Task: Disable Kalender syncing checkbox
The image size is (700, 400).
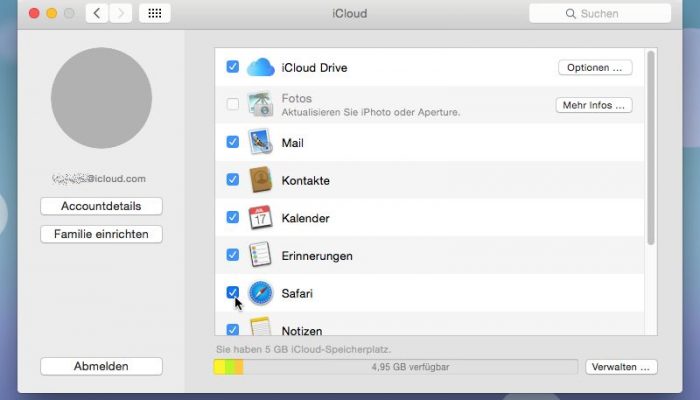Action: (233, 217)
